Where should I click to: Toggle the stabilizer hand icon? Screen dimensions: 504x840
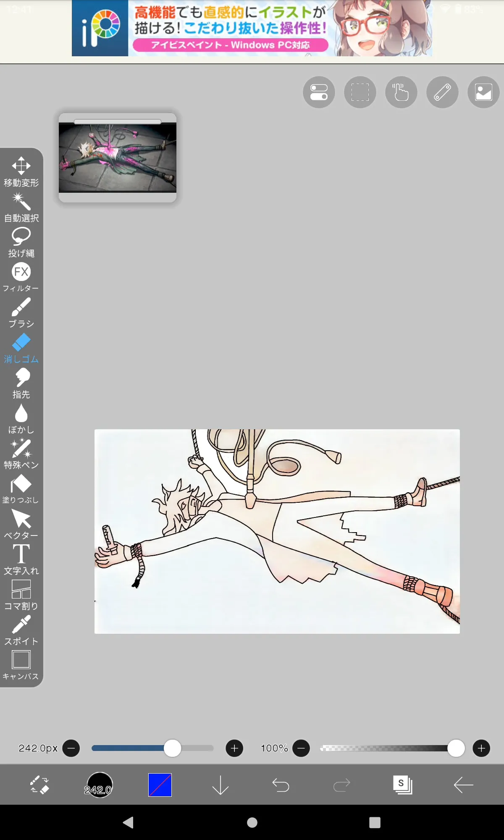pyautogui.click(x=401, y=92)
